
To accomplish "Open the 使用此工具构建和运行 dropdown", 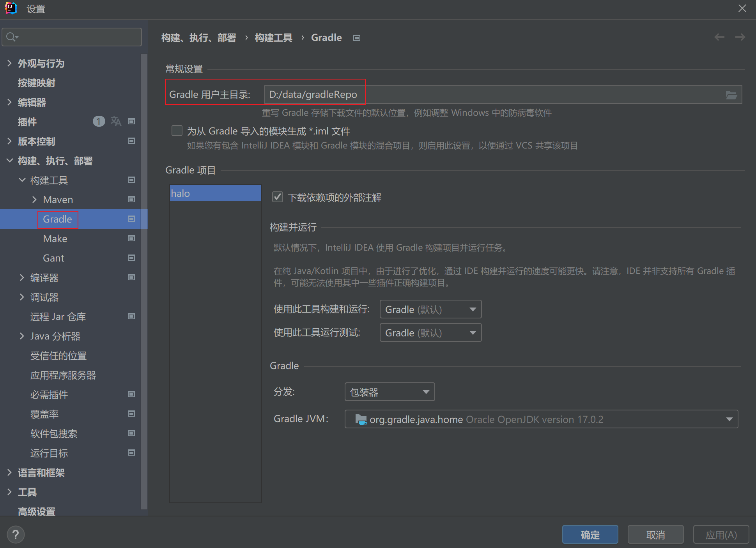I will [x=430, y=309].
